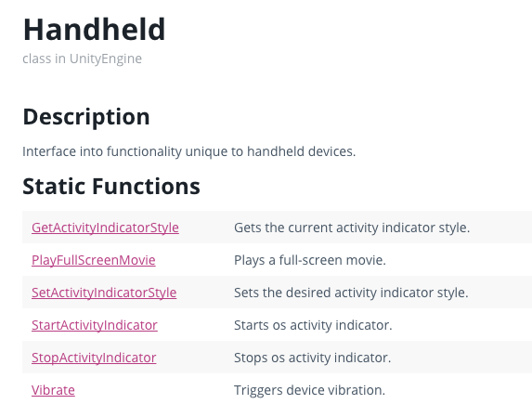
Task: Open the StopActivityIndicator link
Action: click(94, 358)
